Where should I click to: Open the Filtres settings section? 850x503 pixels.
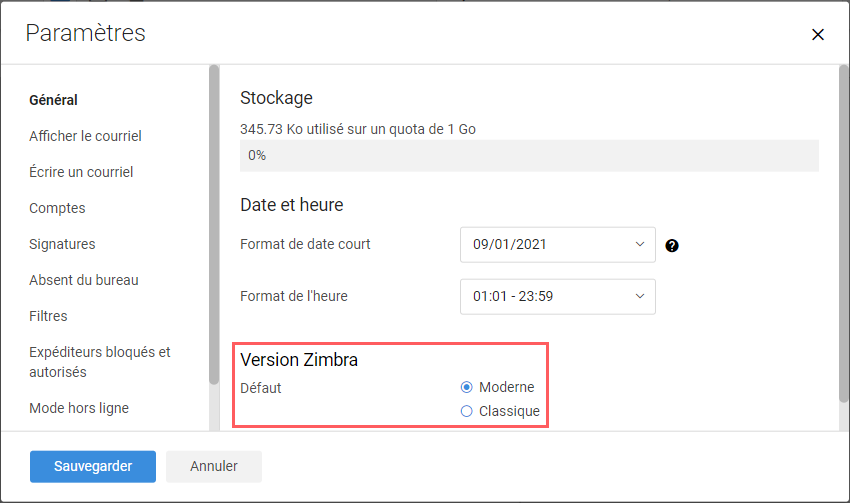click(x=48, y=316)
